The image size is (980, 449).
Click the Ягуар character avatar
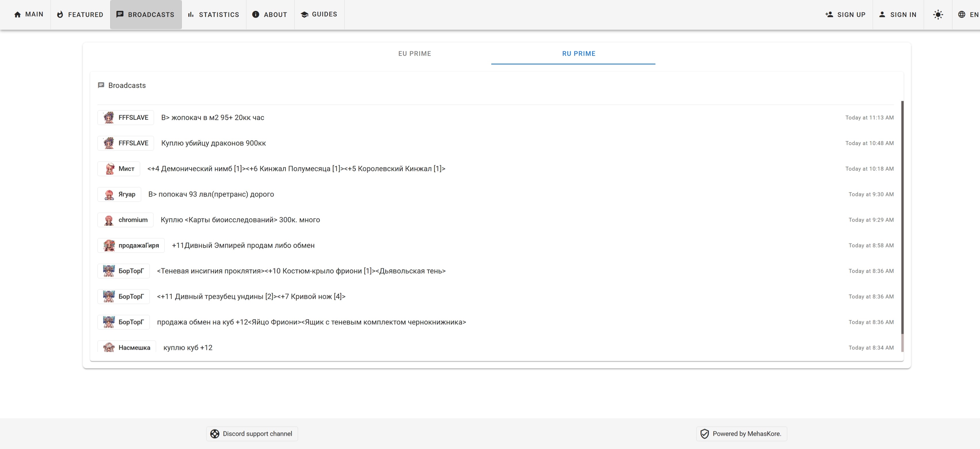pos(109,195)
